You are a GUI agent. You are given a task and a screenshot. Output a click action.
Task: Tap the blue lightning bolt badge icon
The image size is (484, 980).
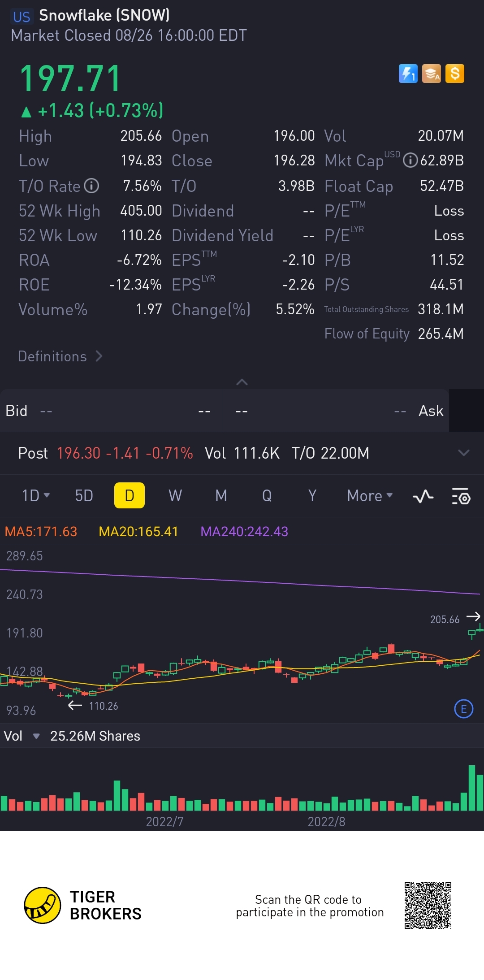click(408, 74)
